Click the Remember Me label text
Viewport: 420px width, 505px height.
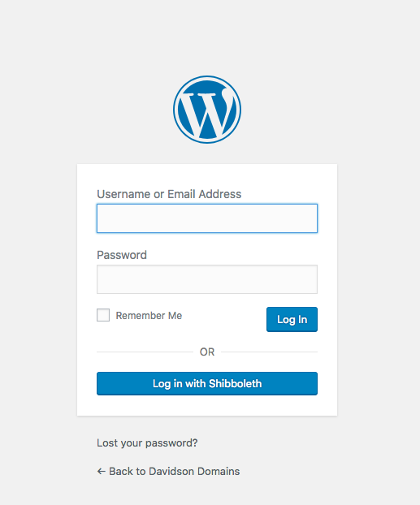pos(149,316)
